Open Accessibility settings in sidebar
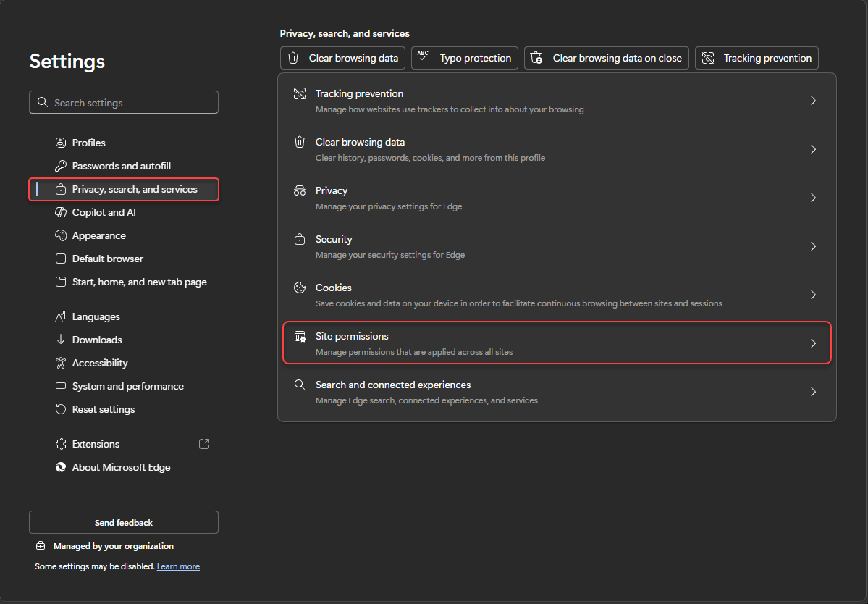The image size is (868, 604). pos(124,363)
